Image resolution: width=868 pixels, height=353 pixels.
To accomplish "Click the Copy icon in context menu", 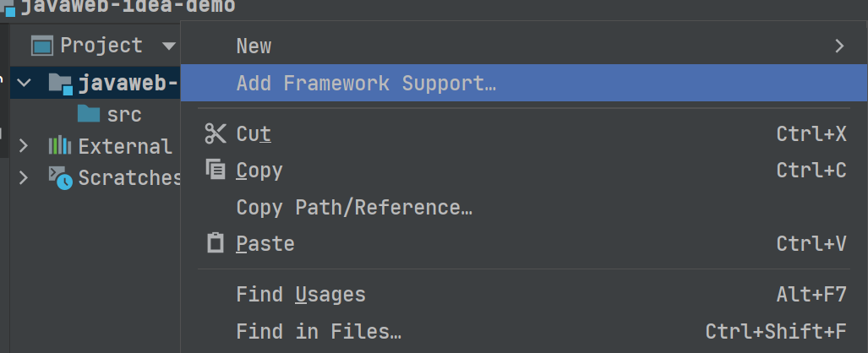I will click(216, 169).
